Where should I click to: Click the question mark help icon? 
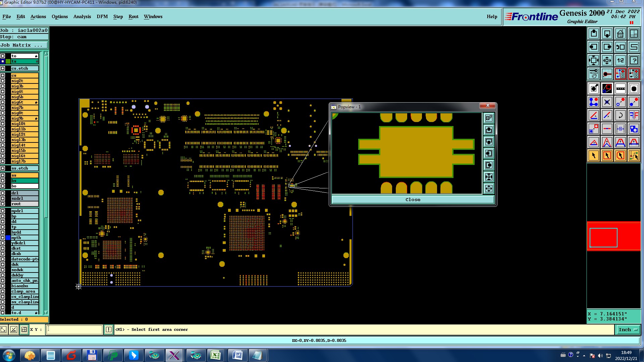[x=634, y=60]
